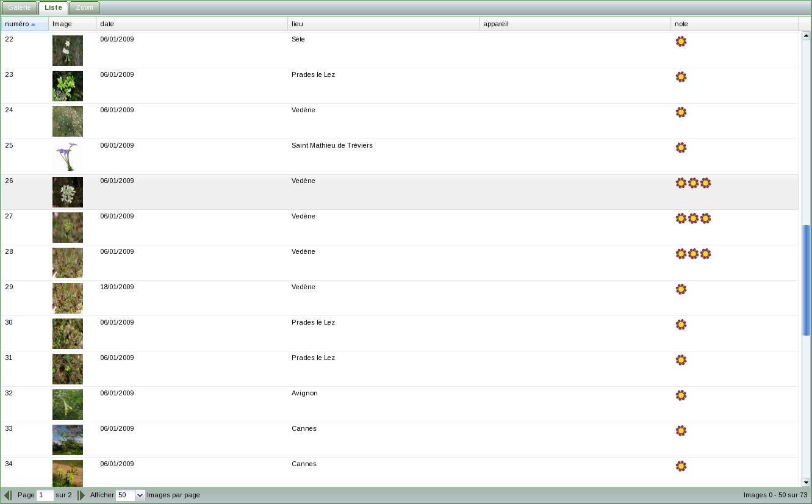Toggle the rating flower on Saint Mathieu row
Image resolution: width=812 pixels, height=504 pixels.
[x=681, y=148]
